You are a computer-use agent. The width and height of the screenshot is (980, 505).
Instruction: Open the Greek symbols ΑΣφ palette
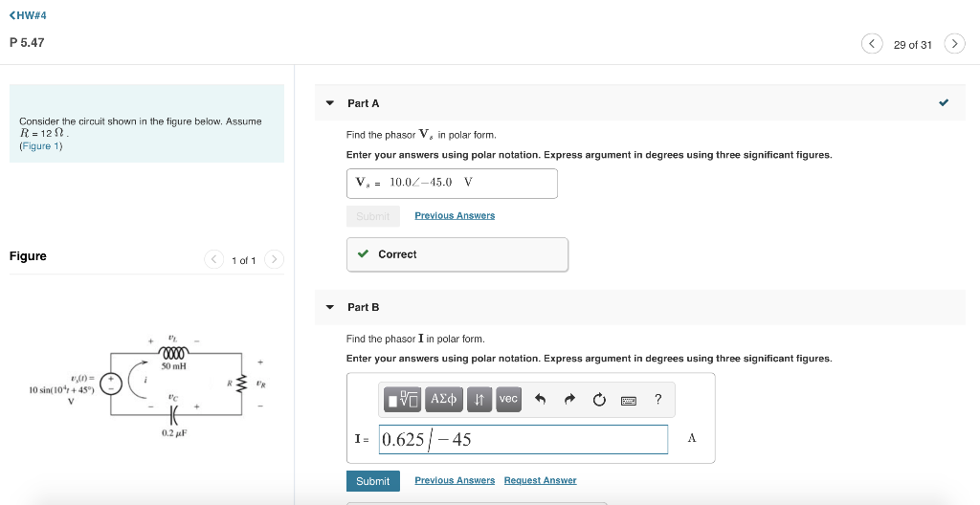pos(444,400)
